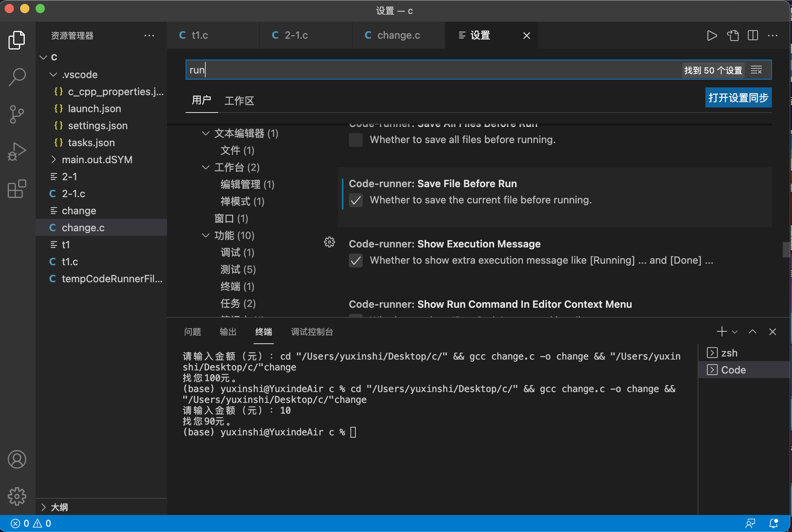This screenshot has width=792, height=532.
Task: Collapse the 工作台 (2) settings group
Action: click(x=206, y=167)
